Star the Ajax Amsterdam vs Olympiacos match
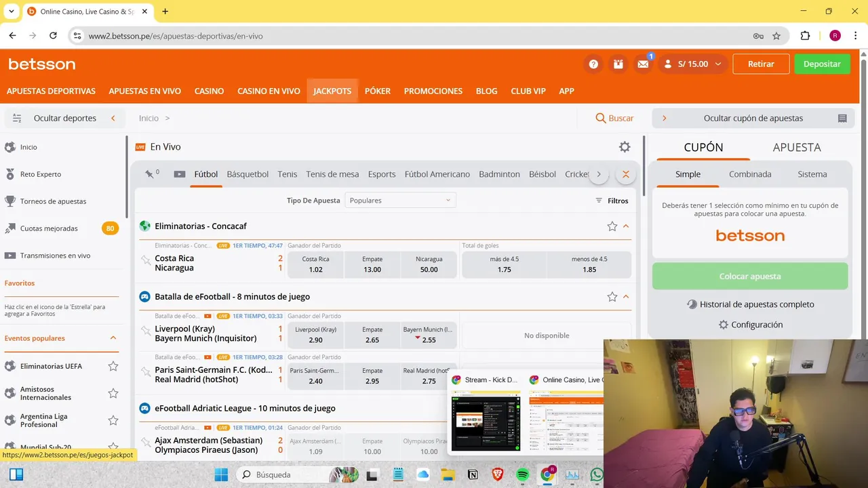 pyautogui.click(x=146, y=442)
